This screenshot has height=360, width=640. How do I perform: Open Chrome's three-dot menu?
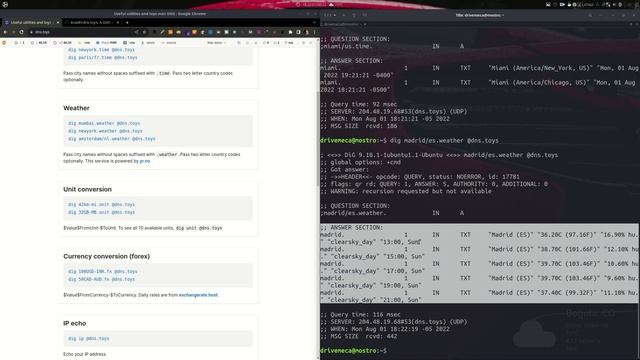[314, 32]
